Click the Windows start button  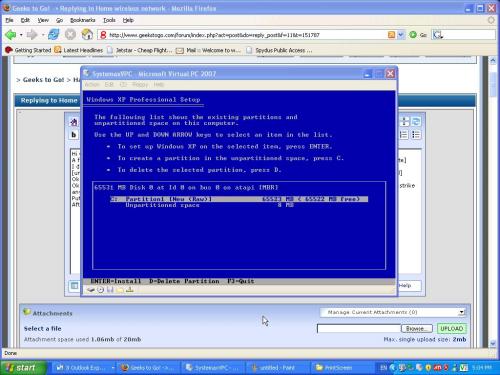23,368
